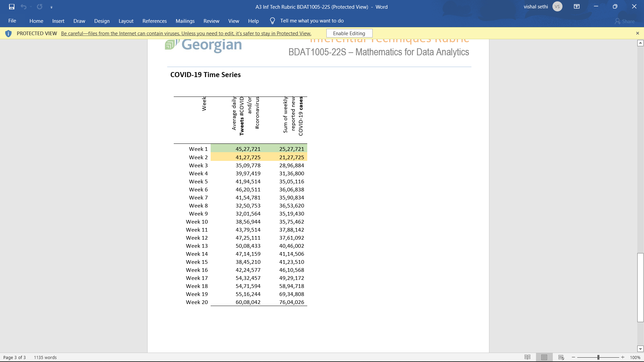Switch to the Review tab

[211, 21]
